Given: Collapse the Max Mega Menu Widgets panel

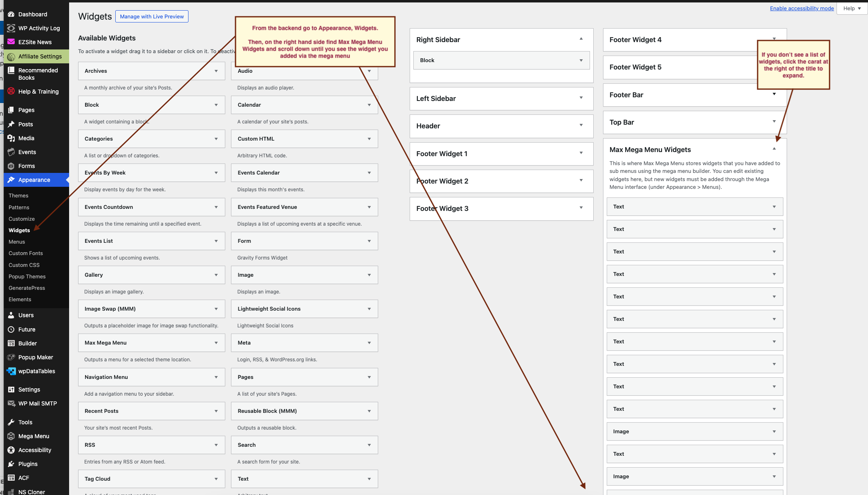Looking at the screenshot, I should (x=774, y=149).
